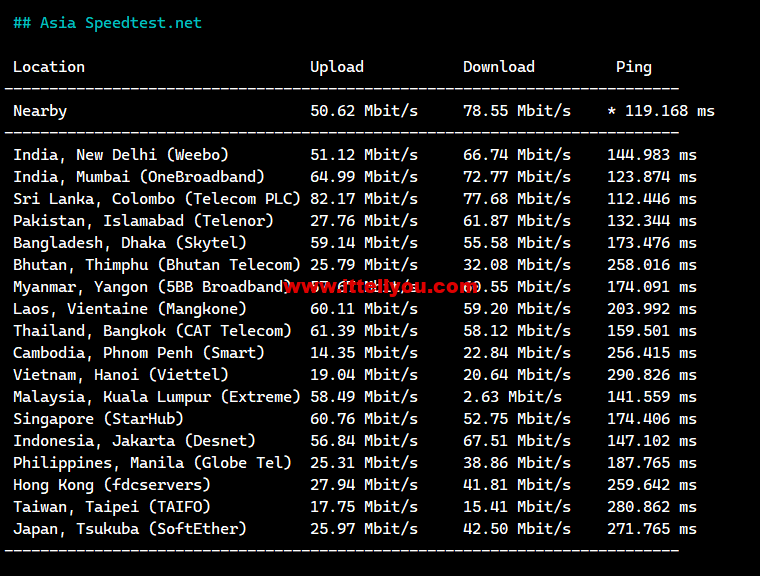Click Singapore upload 60.76 Mbit/s
Screen dimensions: 760x576
pyautogui.click(x=364, y=419)
